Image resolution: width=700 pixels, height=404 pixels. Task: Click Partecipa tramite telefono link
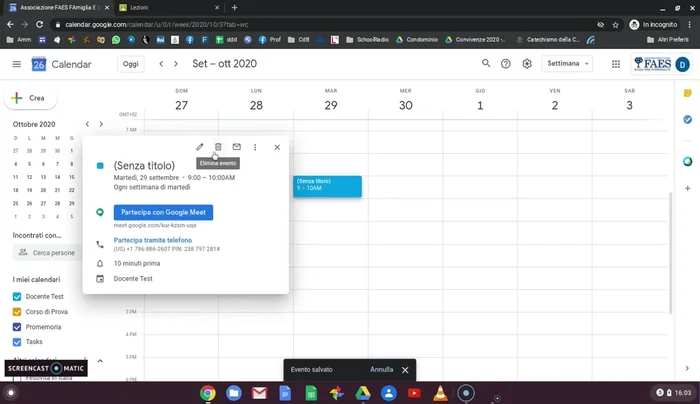tap(153, 240)
